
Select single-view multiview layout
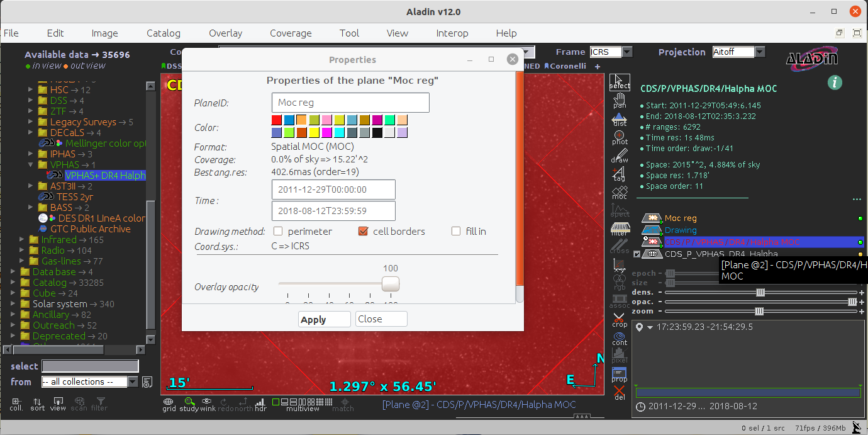pos(275,402)
